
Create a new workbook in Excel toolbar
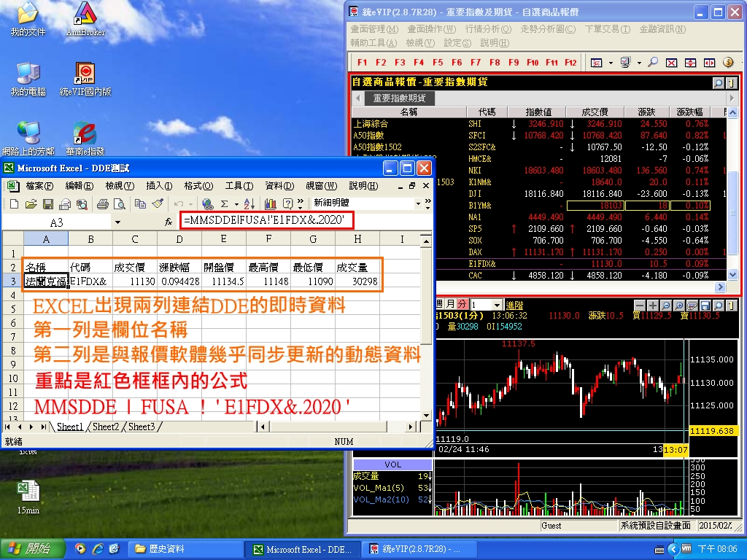(14, 204)
